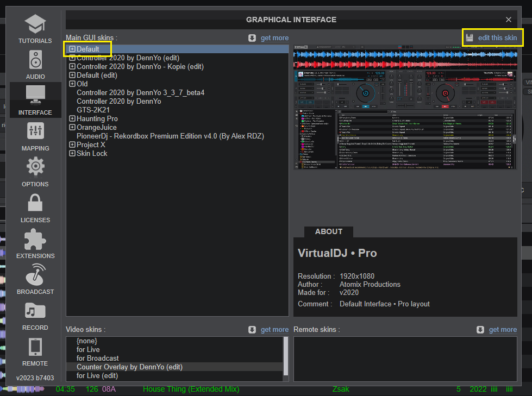The height and width of the screenshot is (396, 532).
Task: Click download icon beside Main GUI skins get more
Action: coord(252,38)
